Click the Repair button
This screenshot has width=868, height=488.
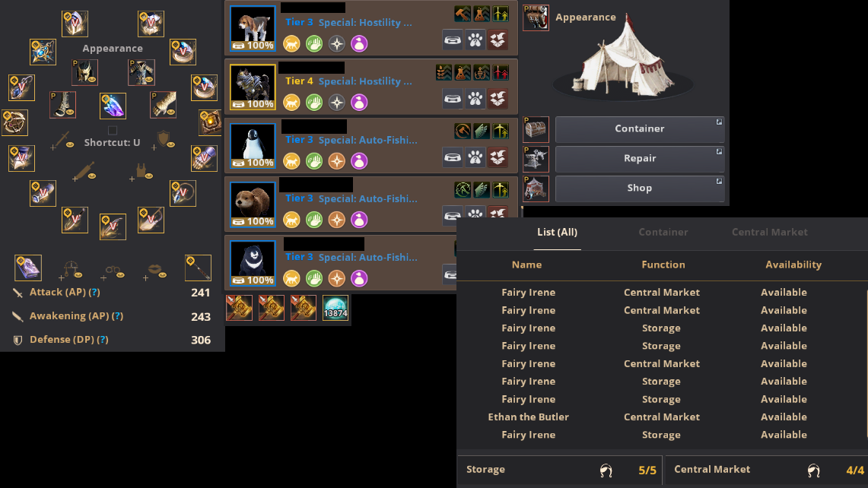tap(639, 159)
